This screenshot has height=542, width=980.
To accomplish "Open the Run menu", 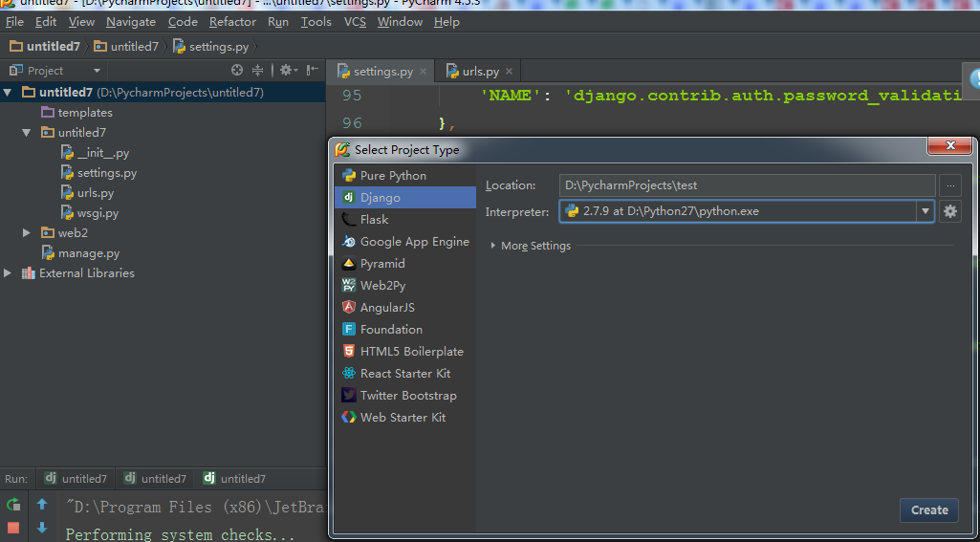I will coord(278,22).
